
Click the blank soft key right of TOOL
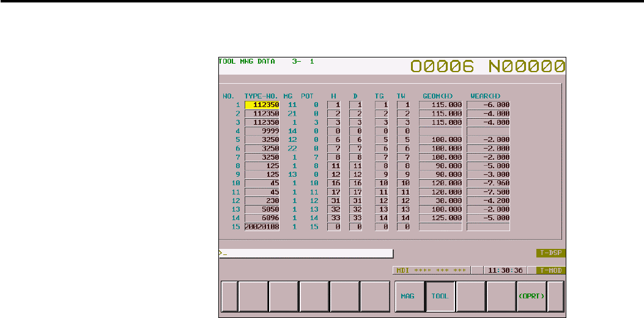point(471,296)
